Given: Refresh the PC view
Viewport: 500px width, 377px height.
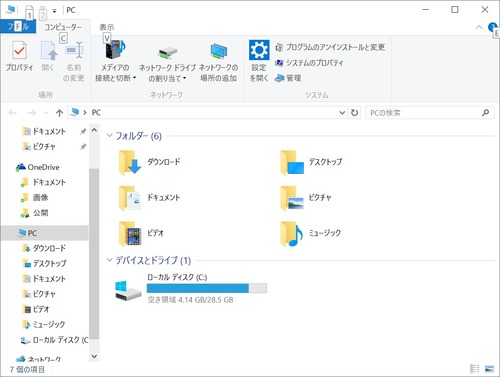Looking at the screenshot, I should (355, 113).
